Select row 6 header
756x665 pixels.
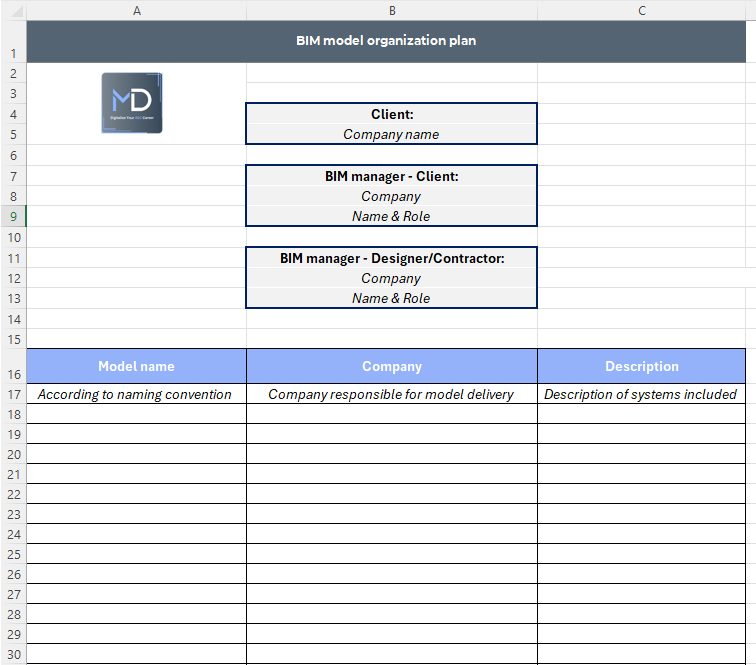click(x=14, y=155)
